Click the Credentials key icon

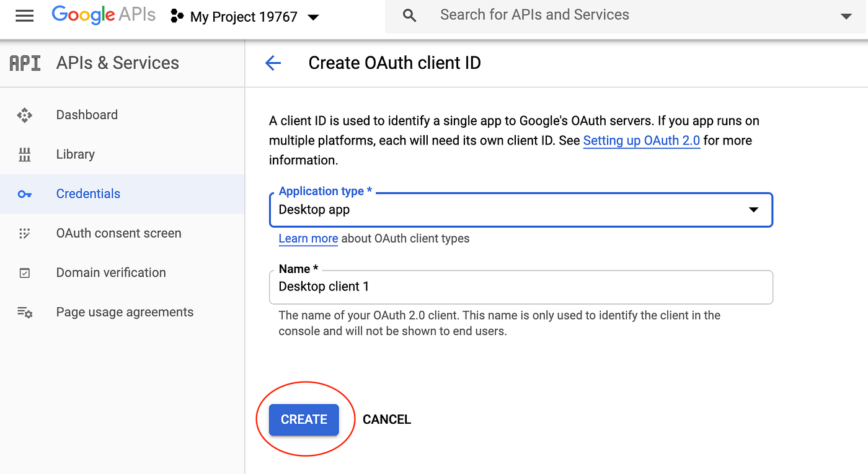pyautogui.click(x=24, y=194)
